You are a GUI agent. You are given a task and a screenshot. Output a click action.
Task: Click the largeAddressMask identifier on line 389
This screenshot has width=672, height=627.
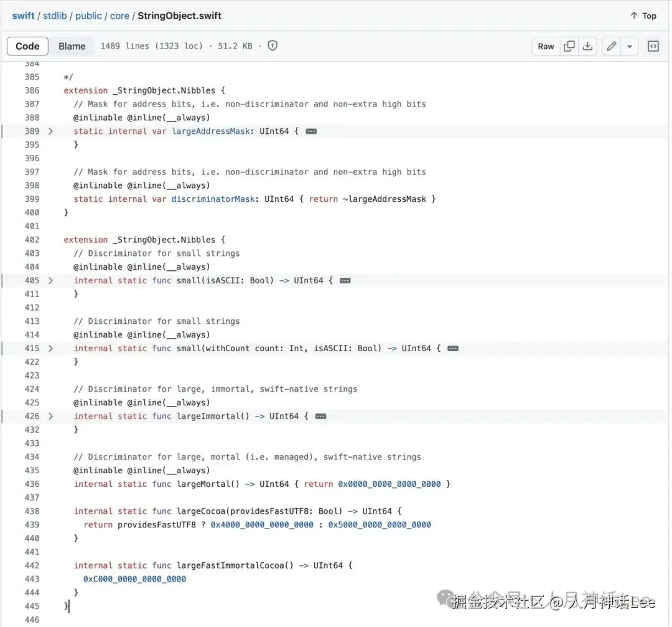[x=211, y=131]
